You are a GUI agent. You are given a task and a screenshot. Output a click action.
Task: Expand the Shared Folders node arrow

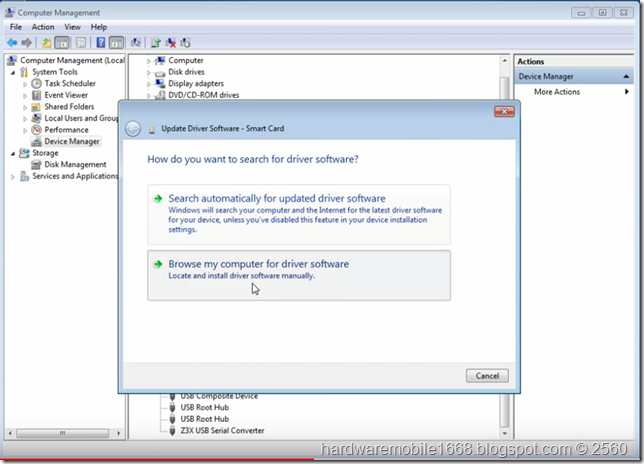(x=25, y=107)
